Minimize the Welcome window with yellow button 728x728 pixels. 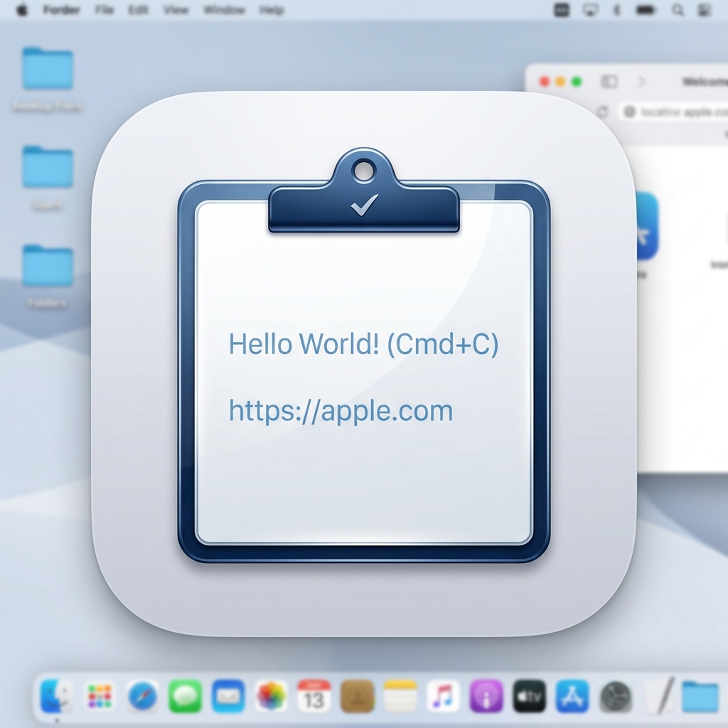[560, 82]
